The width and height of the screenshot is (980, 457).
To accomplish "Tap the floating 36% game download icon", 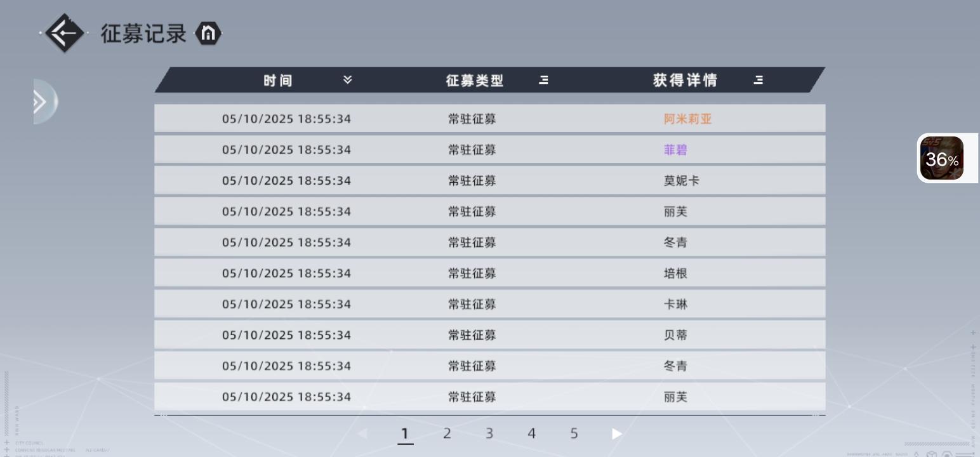I will point(942,158).
